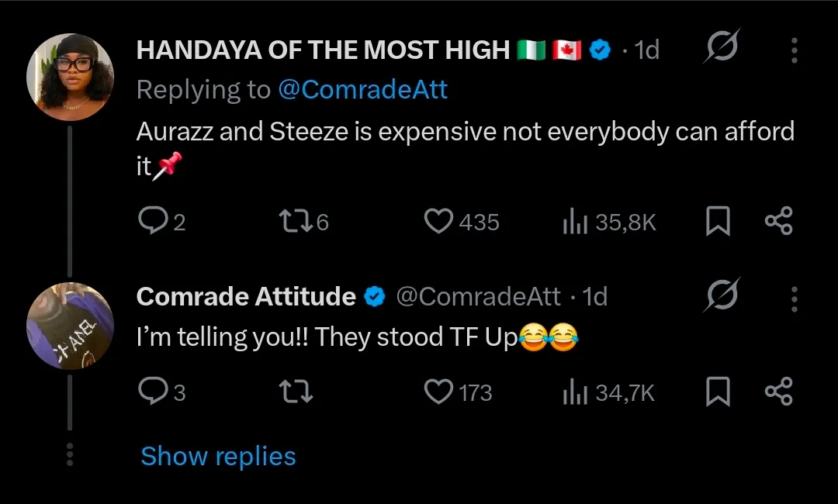This screenshot has width=838, height=504.
Task: Open the @ComradeAtt mention link
Action: coord(362,90)
